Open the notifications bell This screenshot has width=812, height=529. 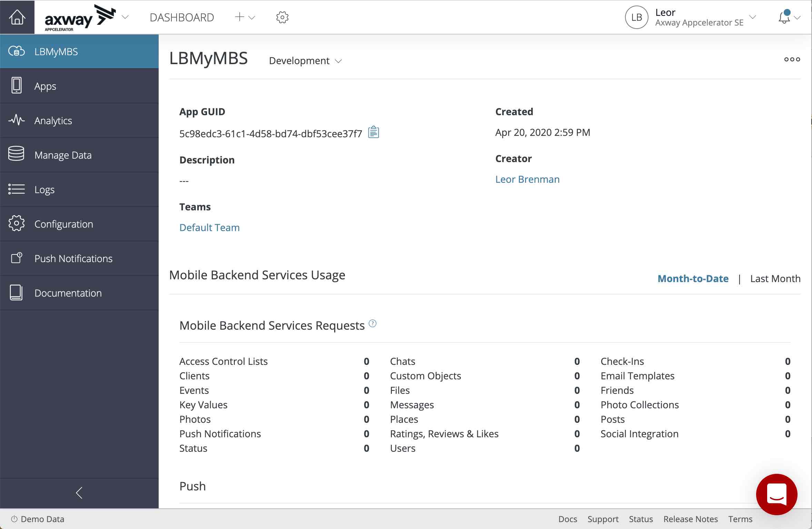point(784,17)
